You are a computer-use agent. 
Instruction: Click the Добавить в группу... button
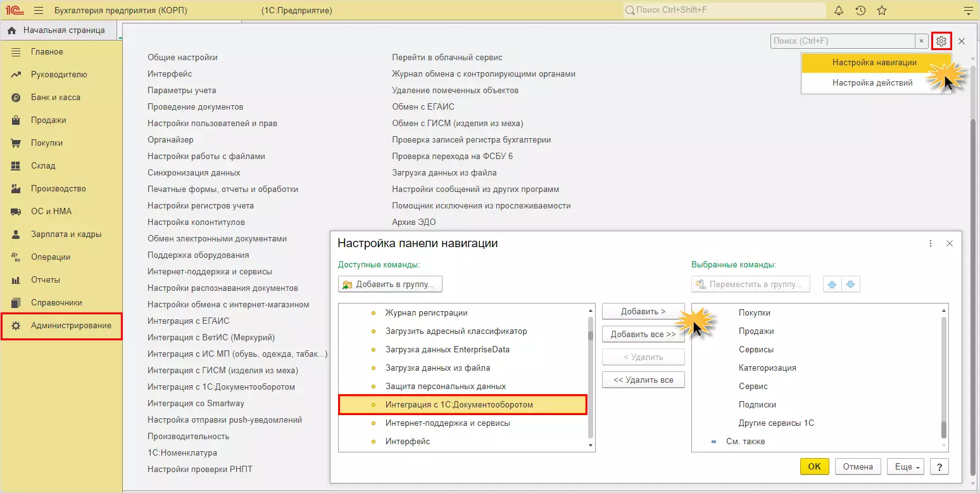tap(390, 285)
